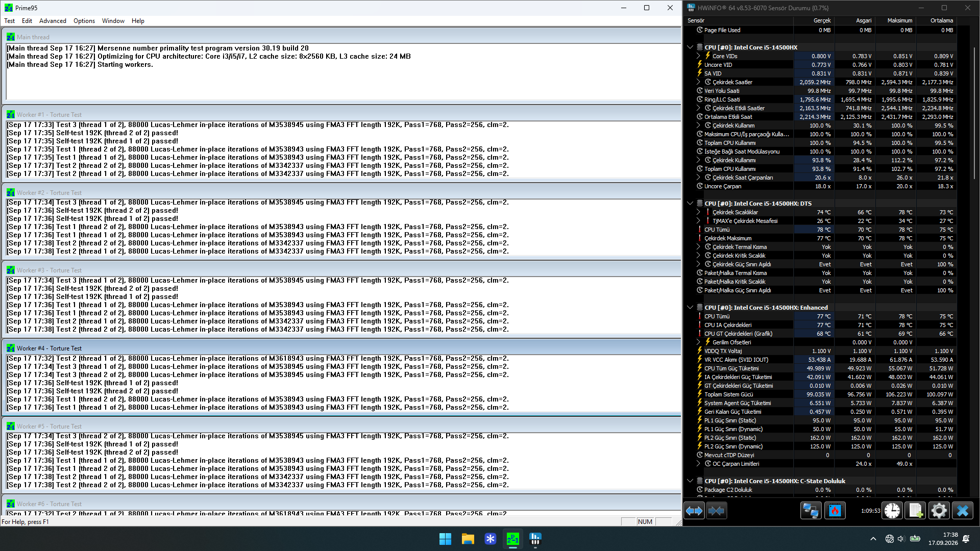
Task: Click the Worker #4 window icon
Action: pos(11,348)
